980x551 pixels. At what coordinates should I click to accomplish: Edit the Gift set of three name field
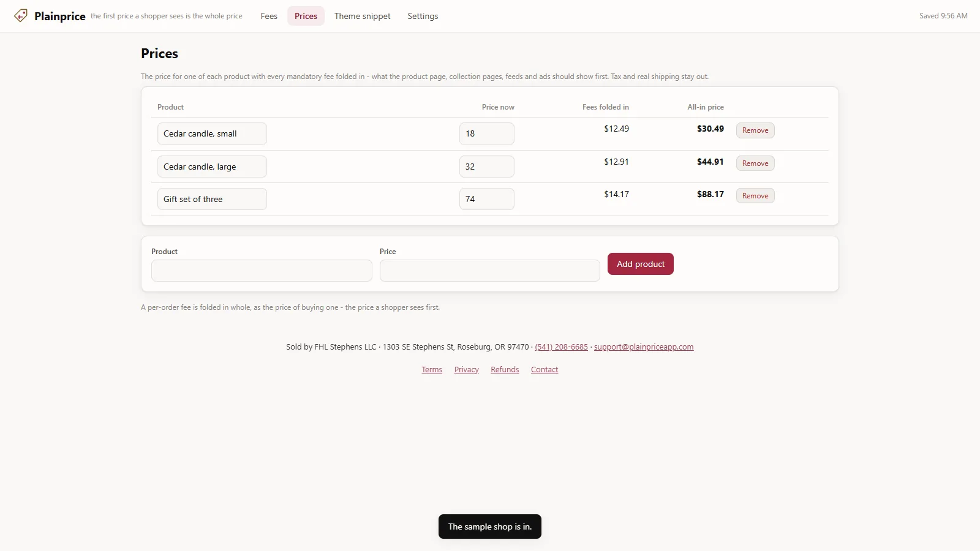[x=212, y=199]
